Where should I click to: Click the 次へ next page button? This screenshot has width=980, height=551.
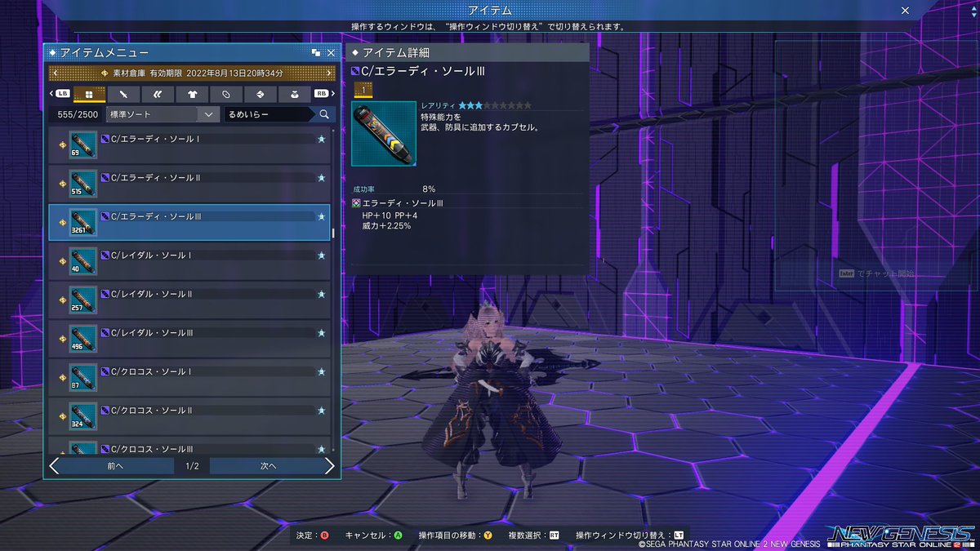268,466
